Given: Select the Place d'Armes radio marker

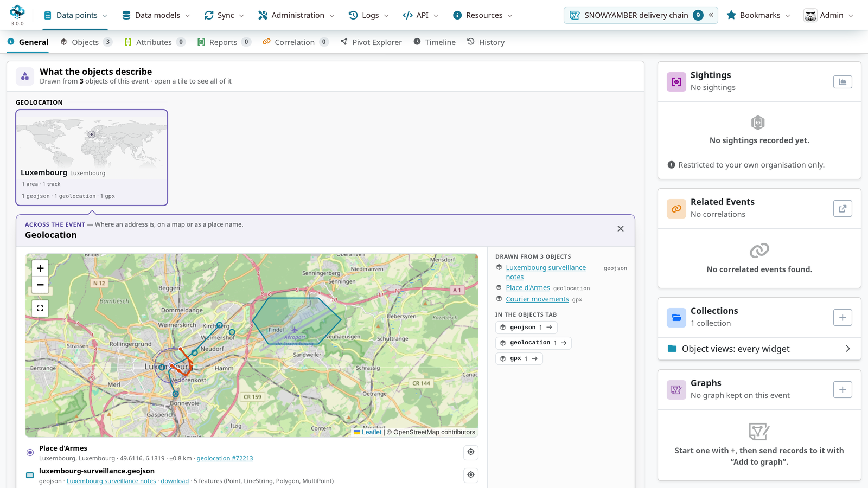Looking at the screenshot, I should tap(30, 452).
